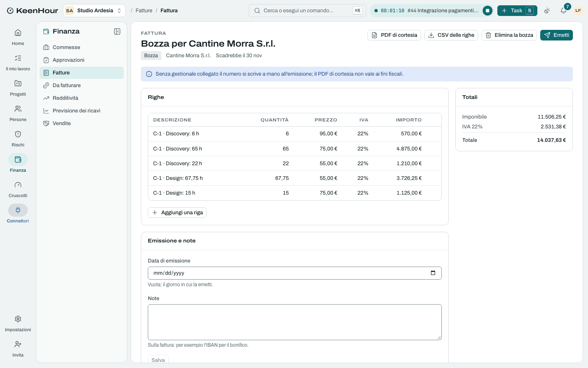The height and width of the screenshot is (368, 588).
Task: Click the Emetti button
Action: pyautogui.click(x=557, y=35)
